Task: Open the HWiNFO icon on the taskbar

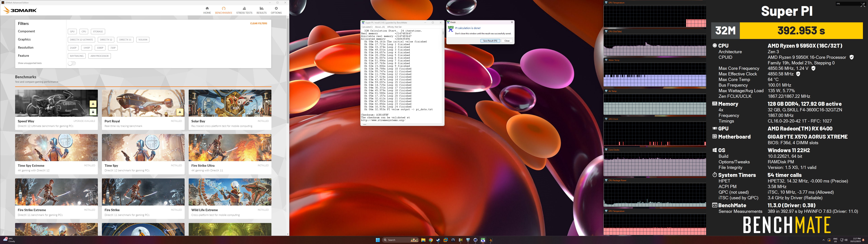Action: [x=468, y=240]
